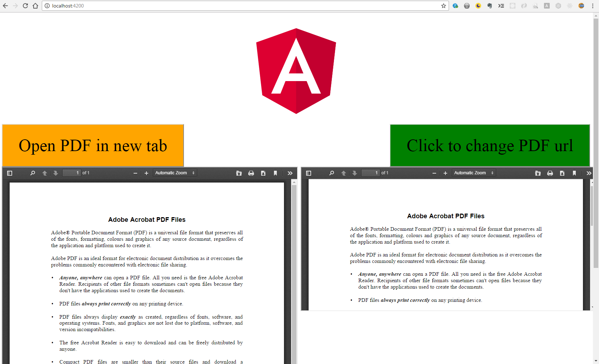Open the browser customization menu
599x364 pixels.
click(x=594, y=6)
